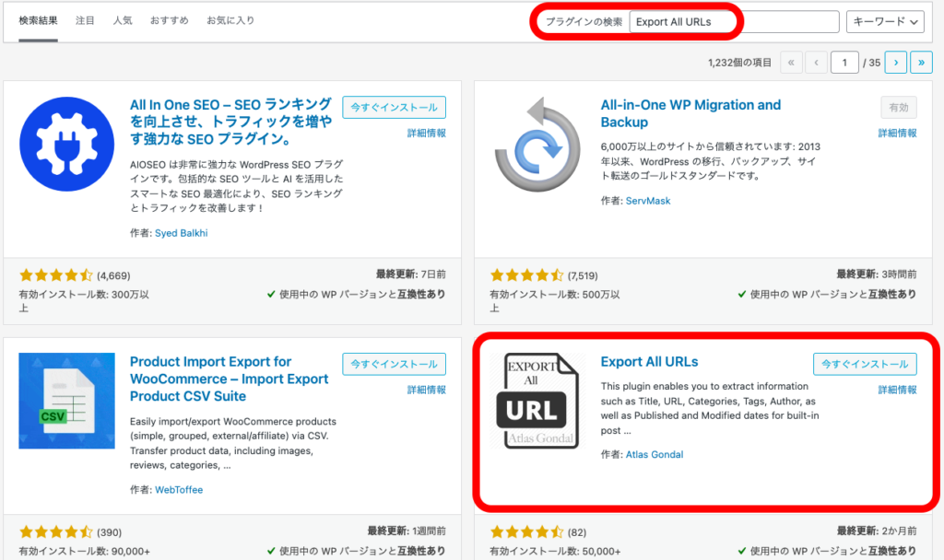Switch to the 人気 tab
Image resolution: width=944 pixels, height=560 pixels.
(122, 18)
